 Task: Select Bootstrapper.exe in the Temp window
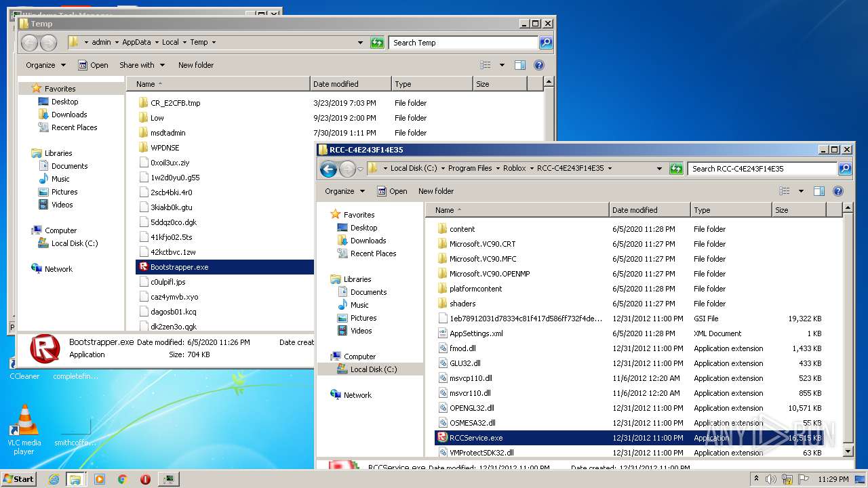coord(224,267)
